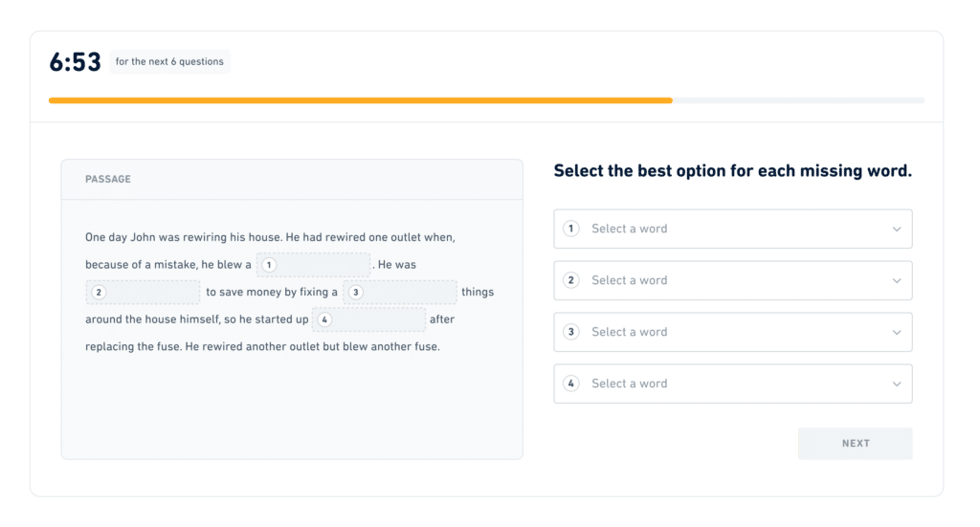Click the chevron arrow on the second word selector
Image resolution: width=980 pixels, height=527 pixels.
[x=896, y=281]
